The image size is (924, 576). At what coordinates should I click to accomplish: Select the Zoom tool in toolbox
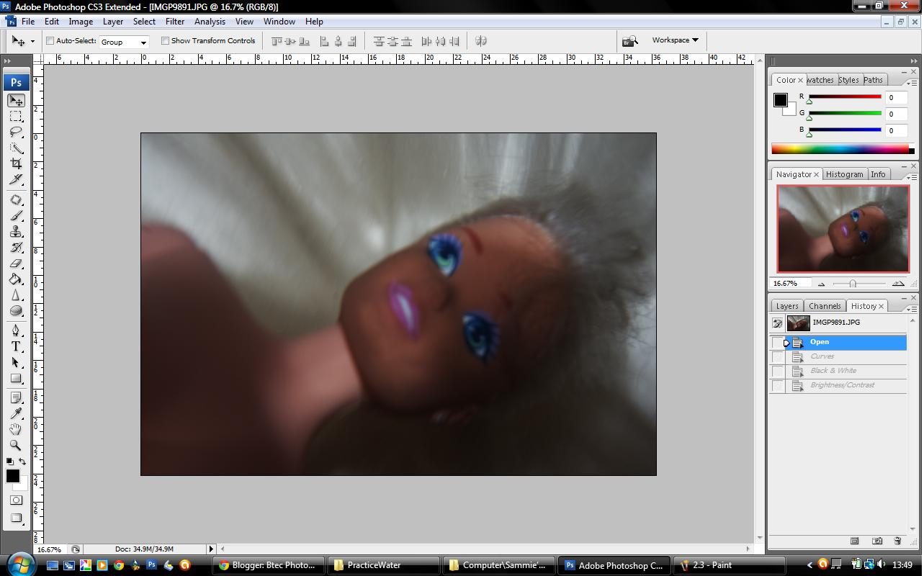coord(16,445)
